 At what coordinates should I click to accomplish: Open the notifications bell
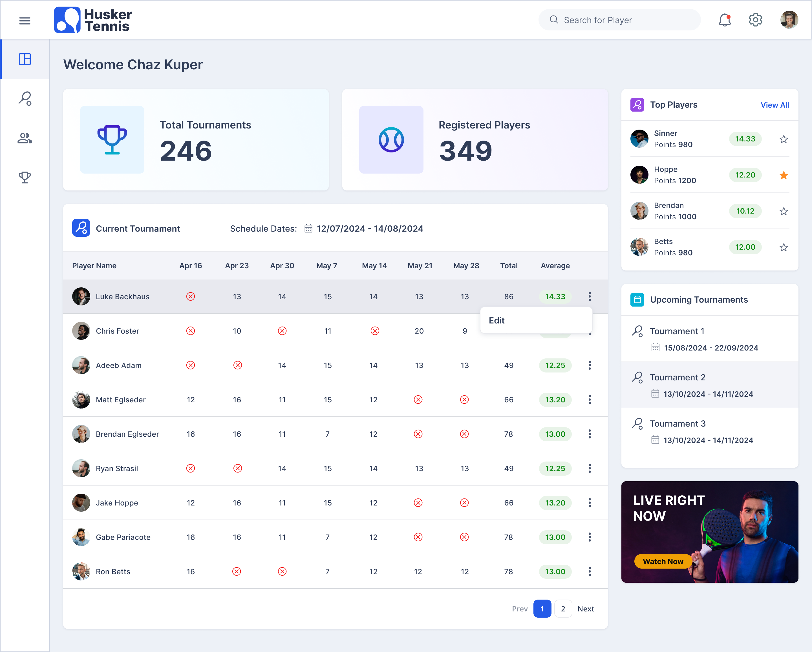(x=724, y=20)
